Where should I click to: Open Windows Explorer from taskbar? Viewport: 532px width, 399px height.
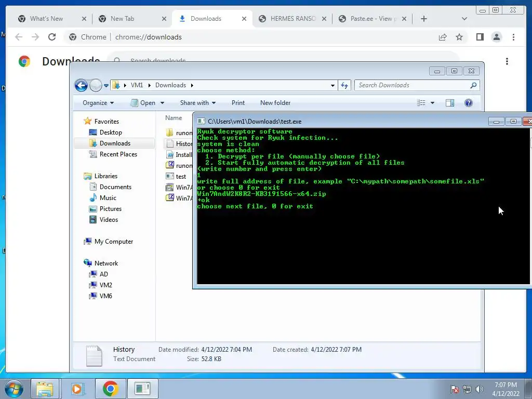45,389
